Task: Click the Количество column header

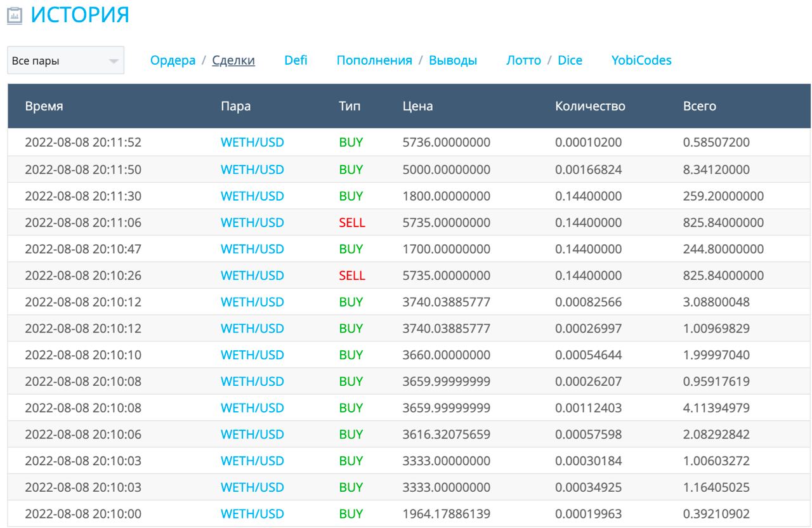Action: [x=590, y=106]
